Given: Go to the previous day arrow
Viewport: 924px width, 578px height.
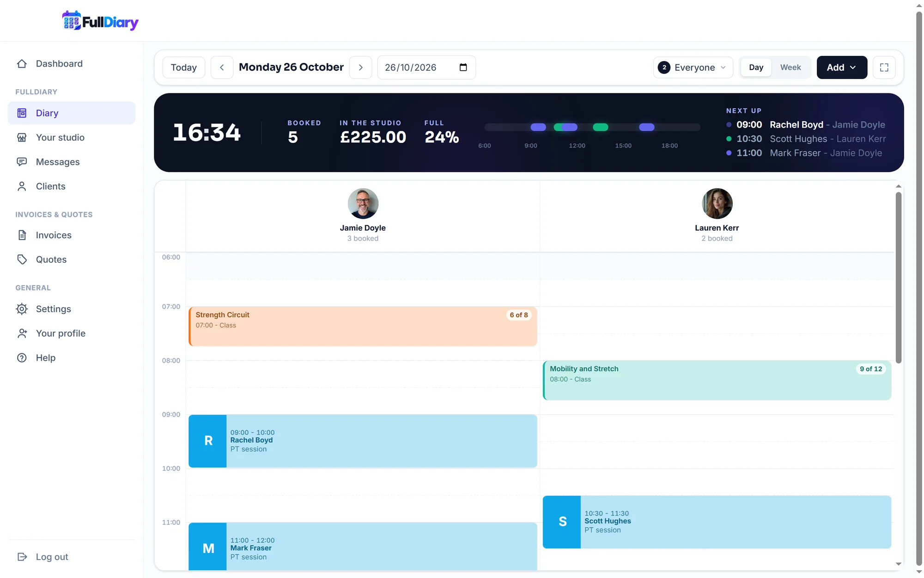Looking at the screenshot, I should click(222, 68).
